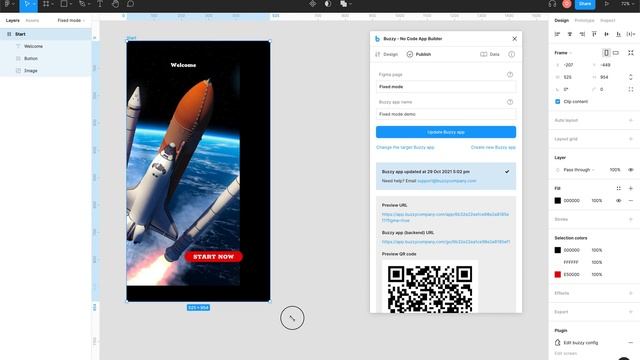640x360 pixels.
Task: Switch to the Inspect tab
Action: [x=607, y=20]
